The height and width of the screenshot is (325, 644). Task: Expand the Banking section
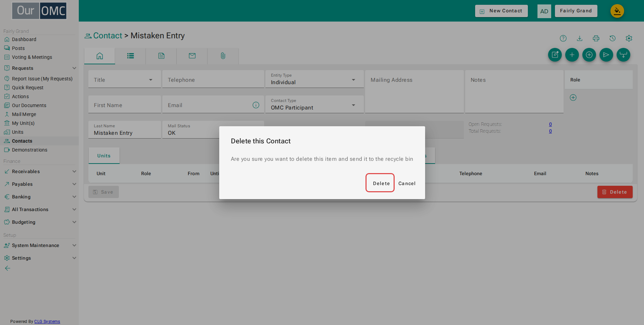[39, 197]
